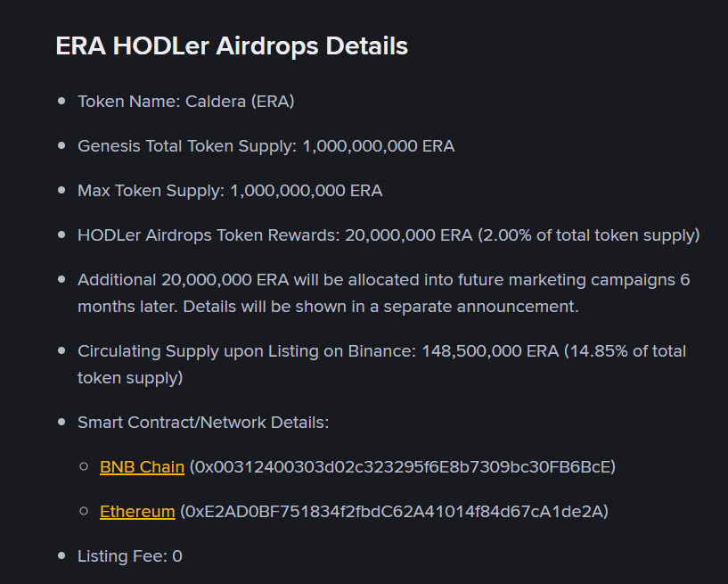Click the Max Token Supply line
The height and width of the screenshot is (584, 728).
pyautogui.click(x=230, y=191)
